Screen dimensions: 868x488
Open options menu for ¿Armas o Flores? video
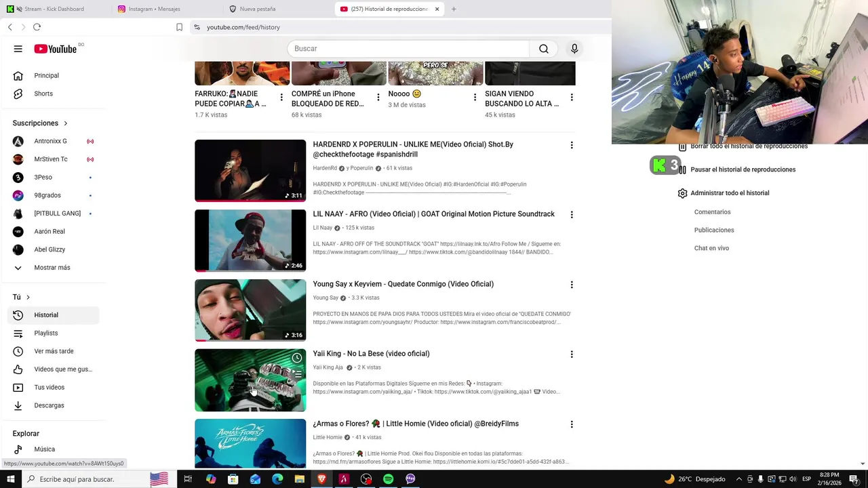572,424
